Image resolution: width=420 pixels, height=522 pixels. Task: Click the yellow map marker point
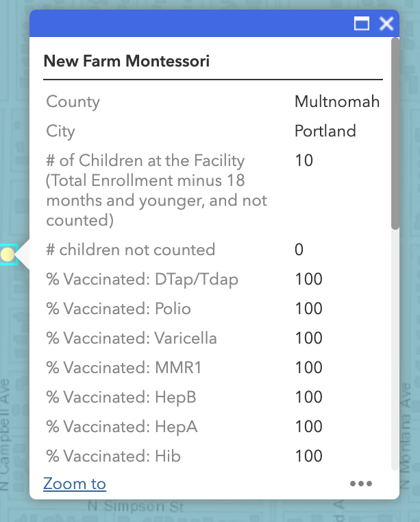click(8, 255)
